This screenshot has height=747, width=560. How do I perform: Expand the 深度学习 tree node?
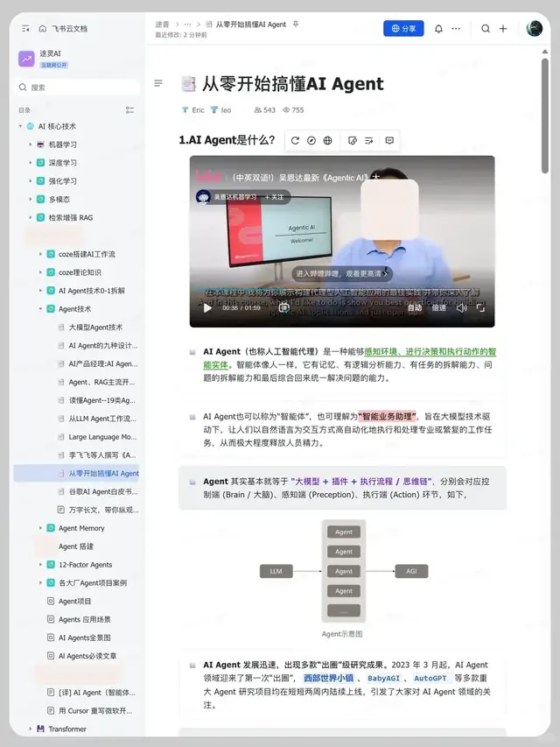click(x=30, y=163)
